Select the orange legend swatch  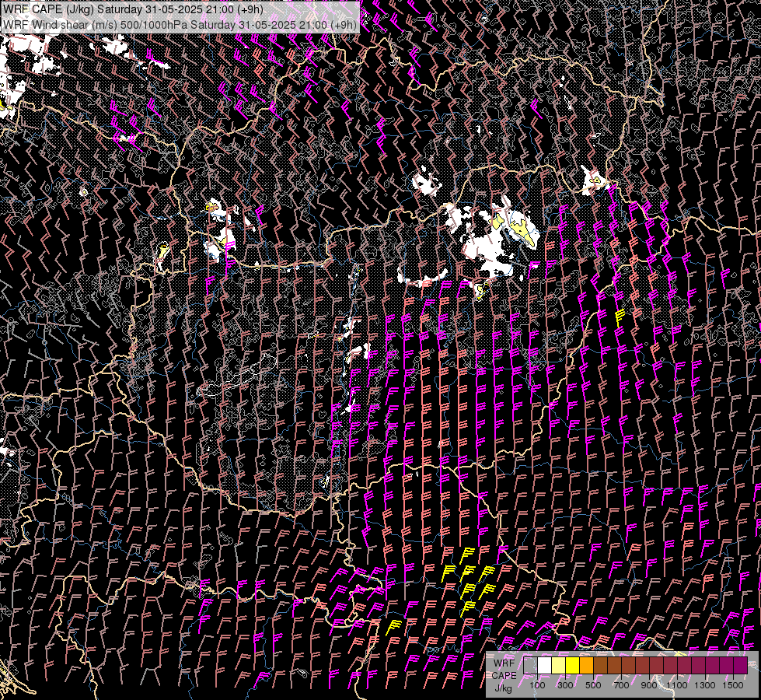point(586,665)
